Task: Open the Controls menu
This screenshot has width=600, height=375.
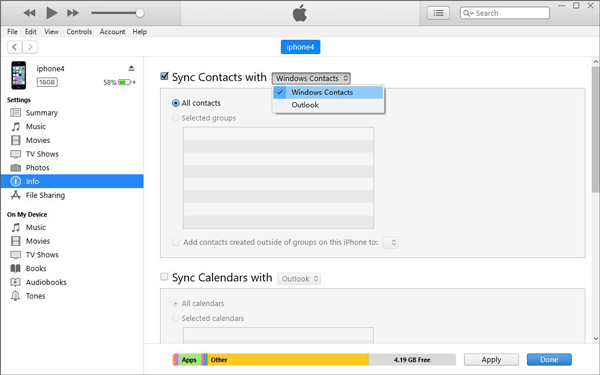Action: point(79,32)
